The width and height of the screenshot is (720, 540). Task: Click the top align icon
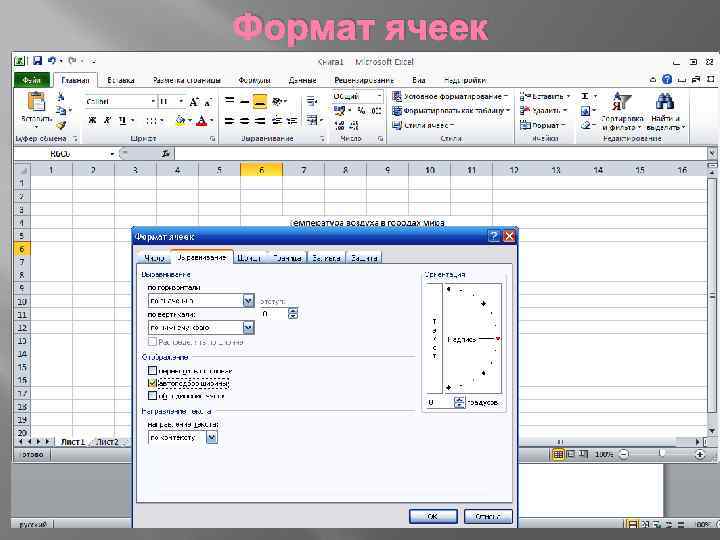pyautogui.click(x=230, y=101)
